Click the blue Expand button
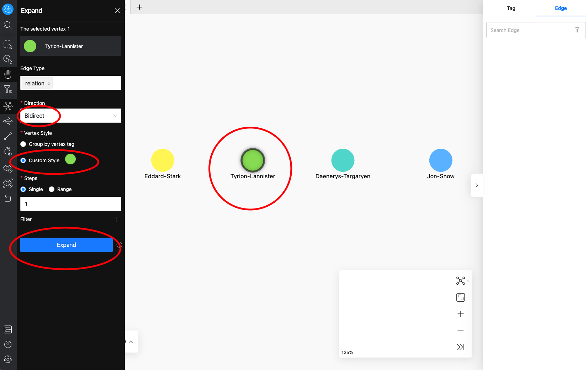 [x=67, y=245]
